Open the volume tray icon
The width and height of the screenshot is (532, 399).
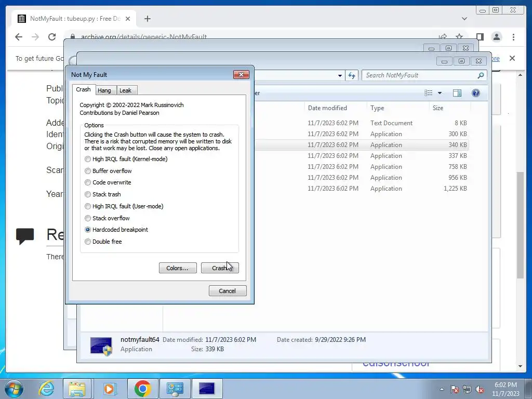pyautogui.click(x=480, y=389)
